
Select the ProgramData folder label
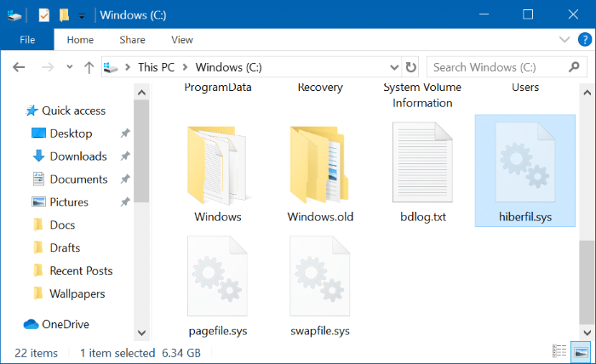217,88
